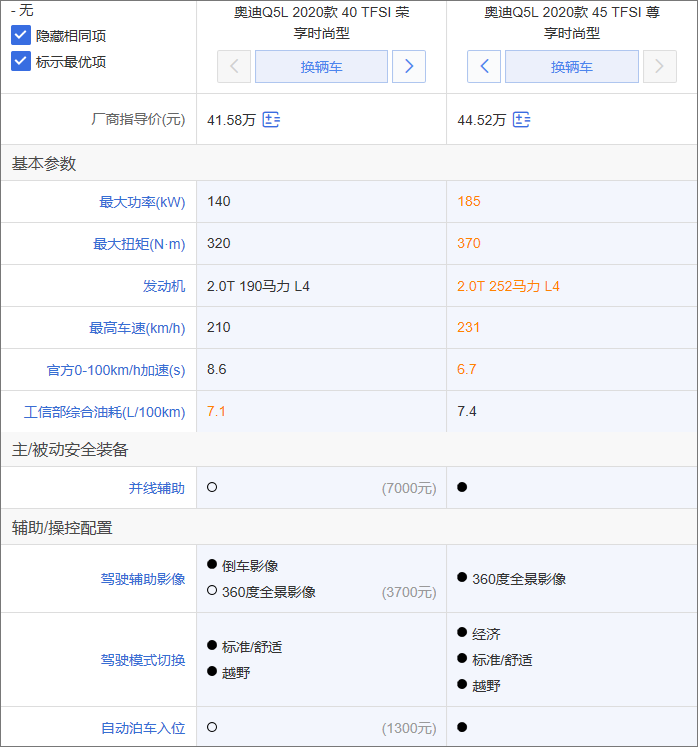Click the 厂商指导价(元) row label
Image resolution: width=698 pixels, height=747 pixels.
click(x=138, y=119)
